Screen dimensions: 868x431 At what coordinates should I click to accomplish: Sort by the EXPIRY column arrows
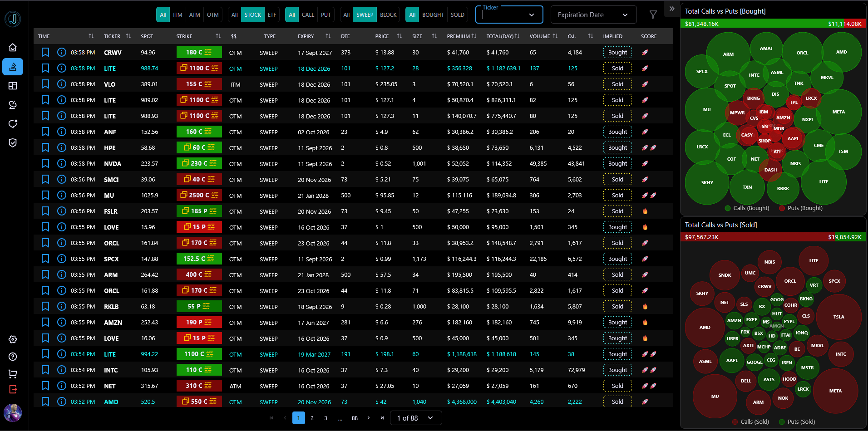pos(328,36)
